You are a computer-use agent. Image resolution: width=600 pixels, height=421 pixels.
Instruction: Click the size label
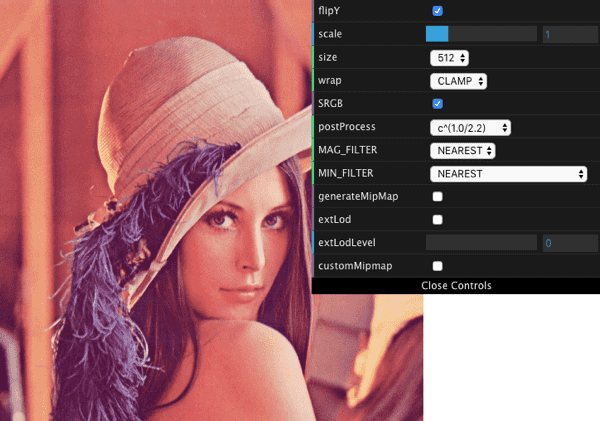(328, 57)
